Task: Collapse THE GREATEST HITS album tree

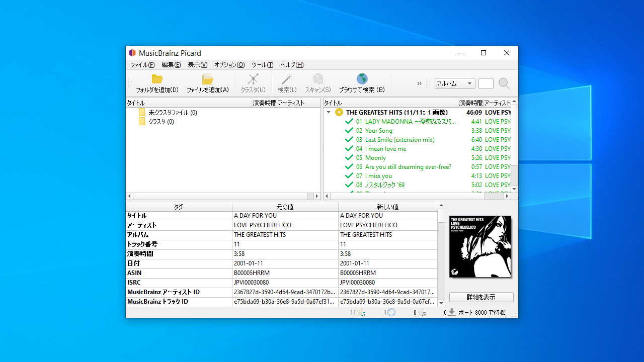Action: click(329, 112)
